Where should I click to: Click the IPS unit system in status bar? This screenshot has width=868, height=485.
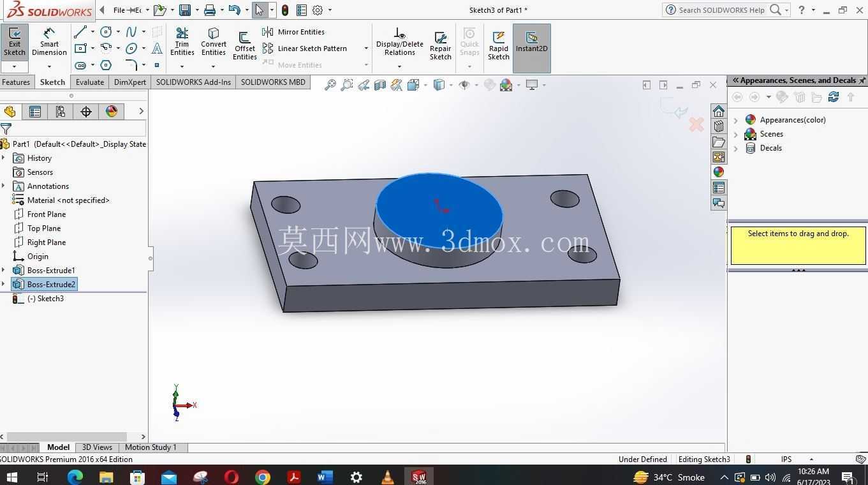(786, 459)
